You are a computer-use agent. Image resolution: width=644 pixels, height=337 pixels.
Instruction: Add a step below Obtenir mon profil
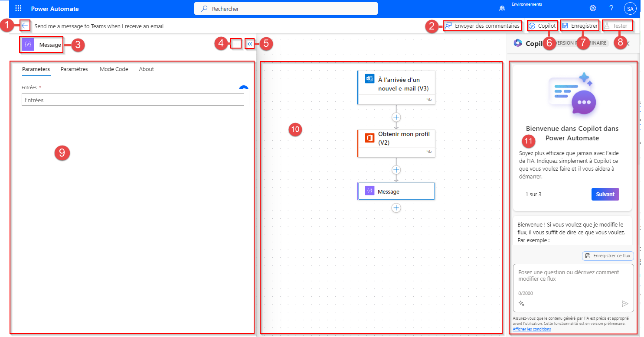(x=396, y=170)
